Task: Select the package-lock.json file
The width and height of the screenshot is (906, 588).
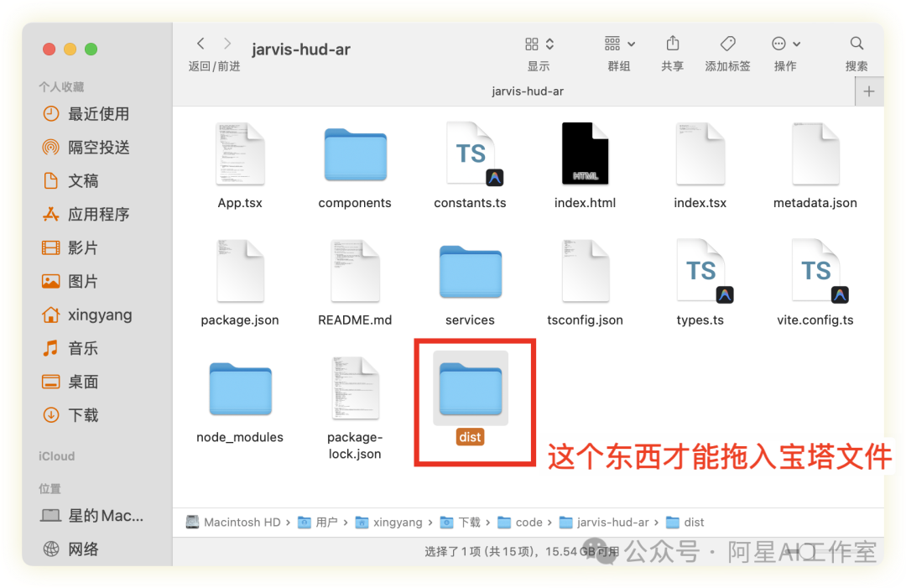Action: 355,409
